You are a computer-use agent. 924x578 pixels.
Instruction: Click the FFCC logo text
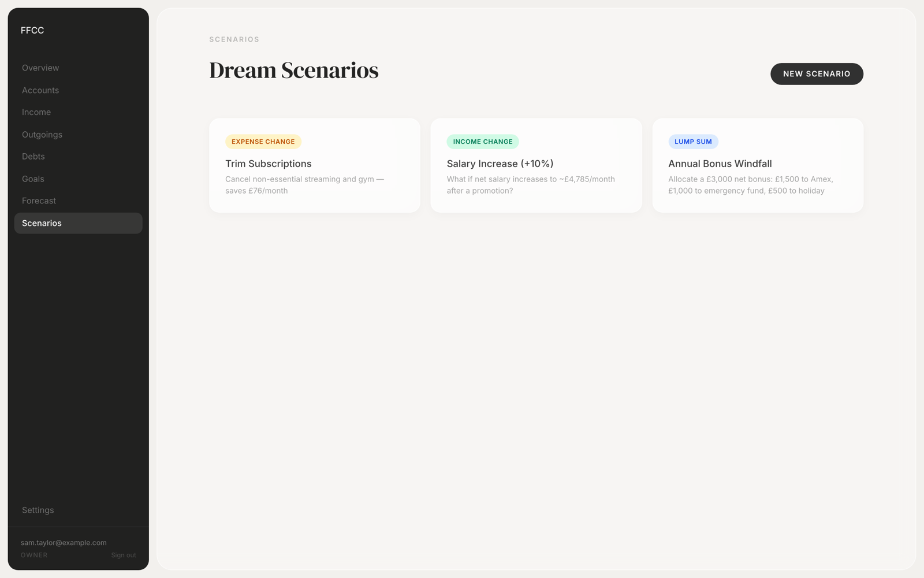pos(32,31)
